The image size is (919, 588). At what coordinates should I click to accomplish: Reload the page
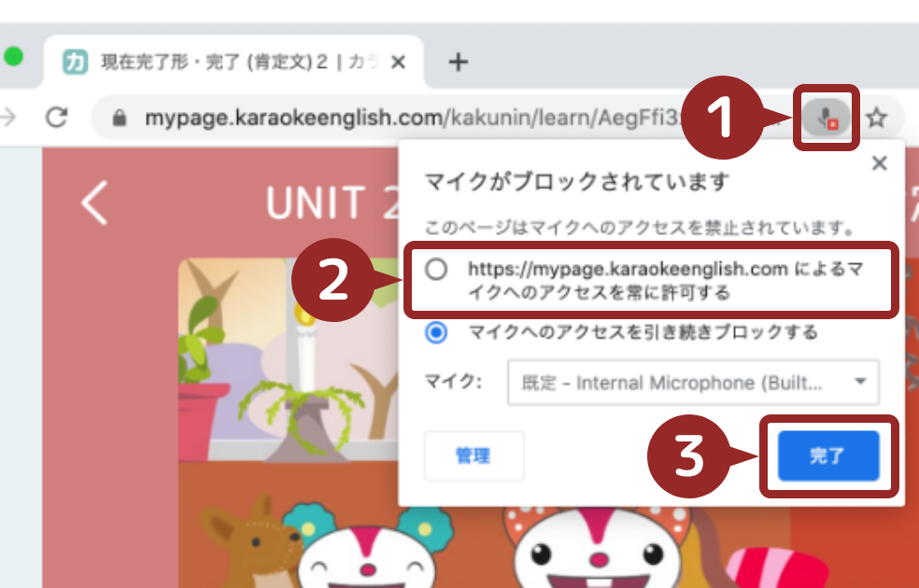[x=57, y=117]
